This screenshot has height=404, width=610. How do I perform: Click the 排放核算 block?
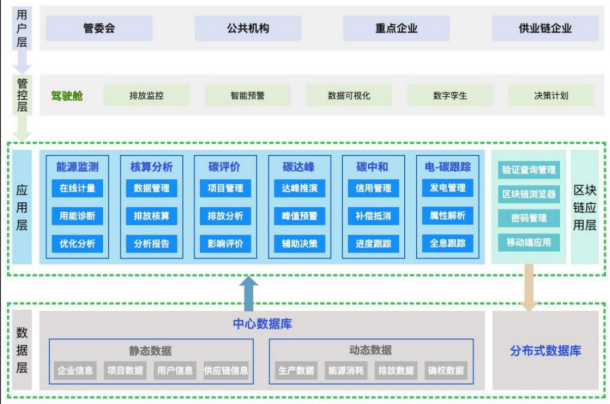tap(151, 216)
